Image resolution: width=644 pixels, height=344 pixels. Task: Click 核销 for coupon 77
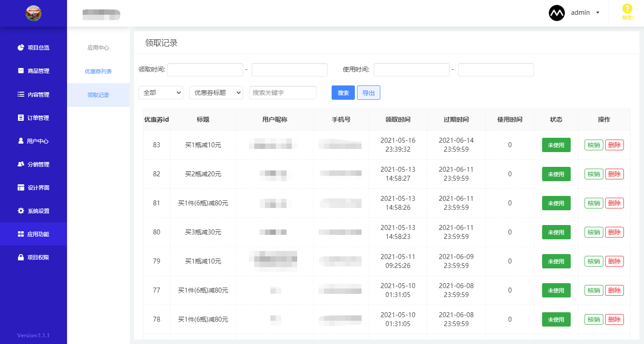click(594, 290)
